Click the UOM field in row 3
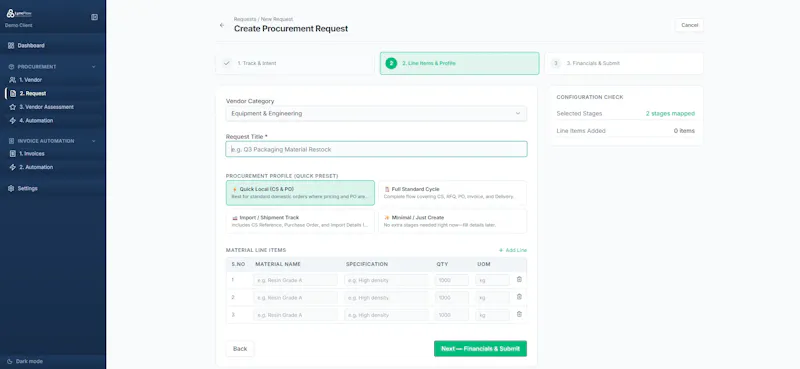The height and width of the screenshot is (369, 800). click(x=492, y=315)
